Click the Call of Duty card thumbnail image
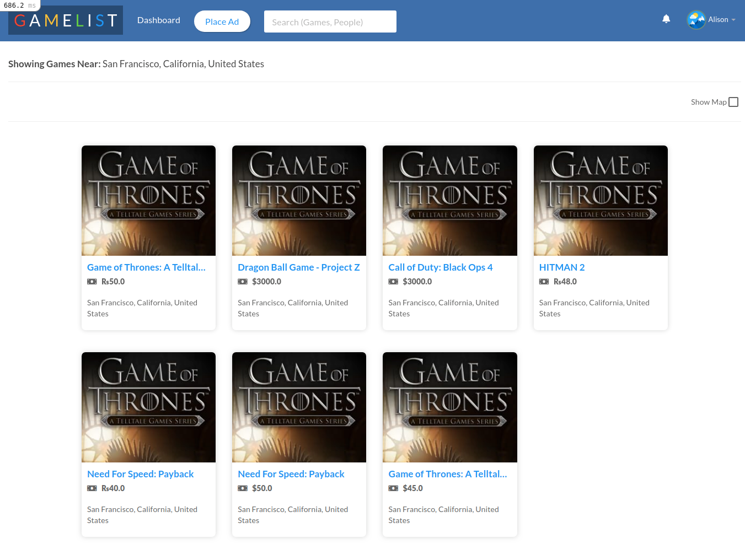Viewport: 745px width, 560px height. (x=450, y=201)
